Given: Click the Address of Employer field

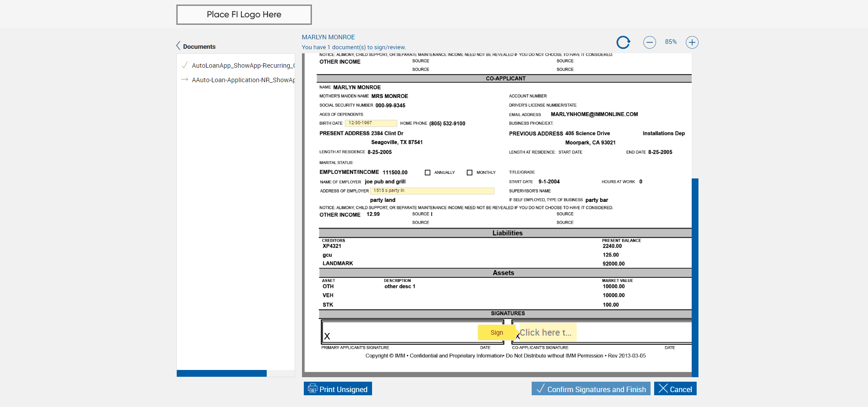Looking at the screenshot, I should 432,191.
